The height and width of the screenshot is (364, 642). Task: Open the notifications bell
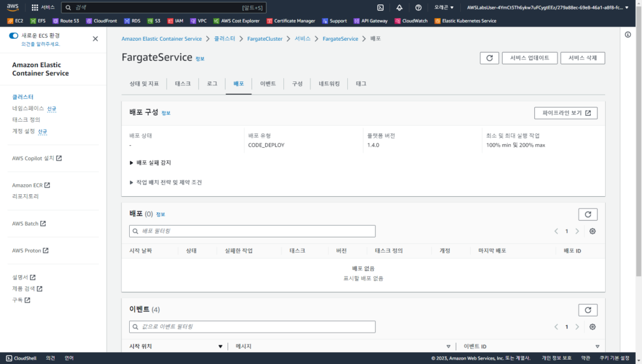pos(399,8)
